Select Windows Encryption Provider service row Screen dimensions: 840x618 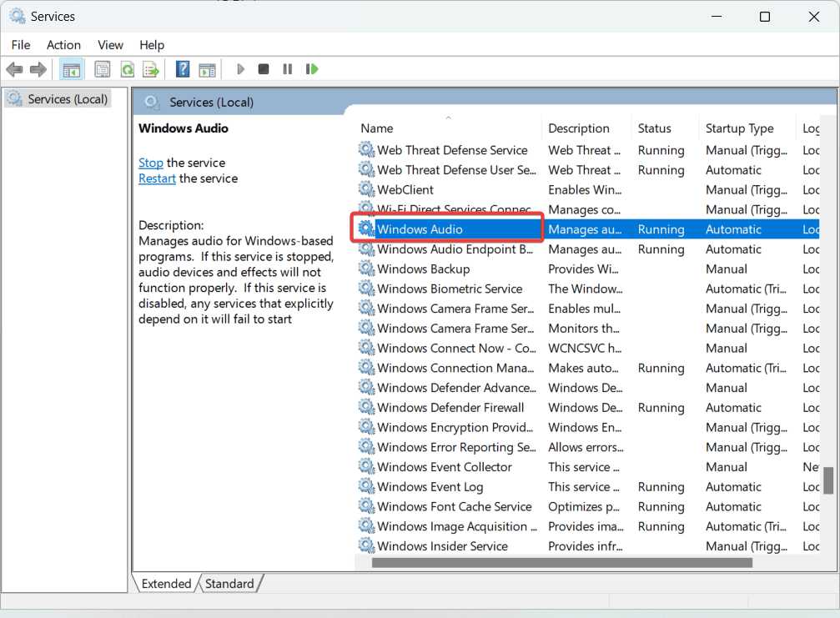pyautogui.click(x=588, y=427)
